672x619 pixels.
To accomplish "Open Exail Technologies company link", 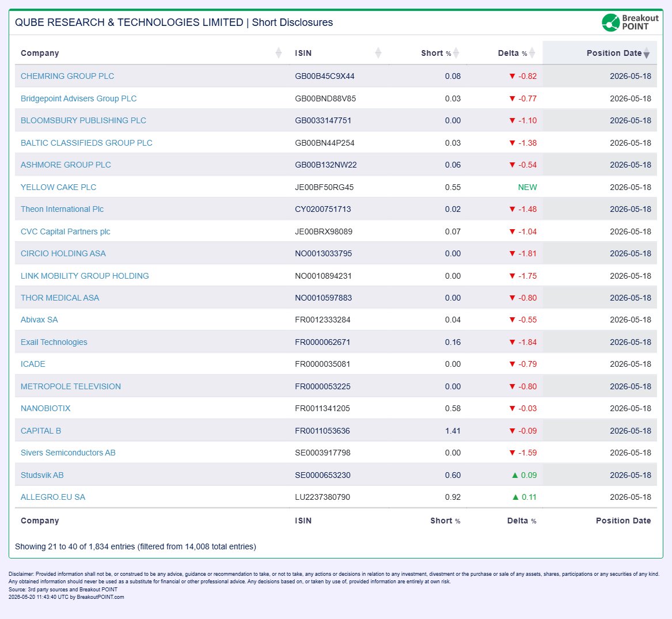I will coord(54,342).
